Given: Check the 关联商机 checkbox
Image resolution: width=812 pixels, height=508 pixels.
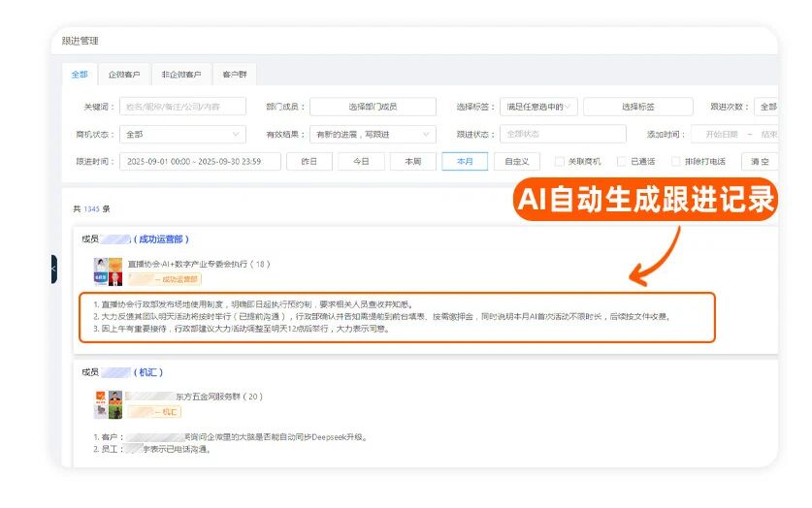Looking at the screenshot, I should [x=560, y=162].
